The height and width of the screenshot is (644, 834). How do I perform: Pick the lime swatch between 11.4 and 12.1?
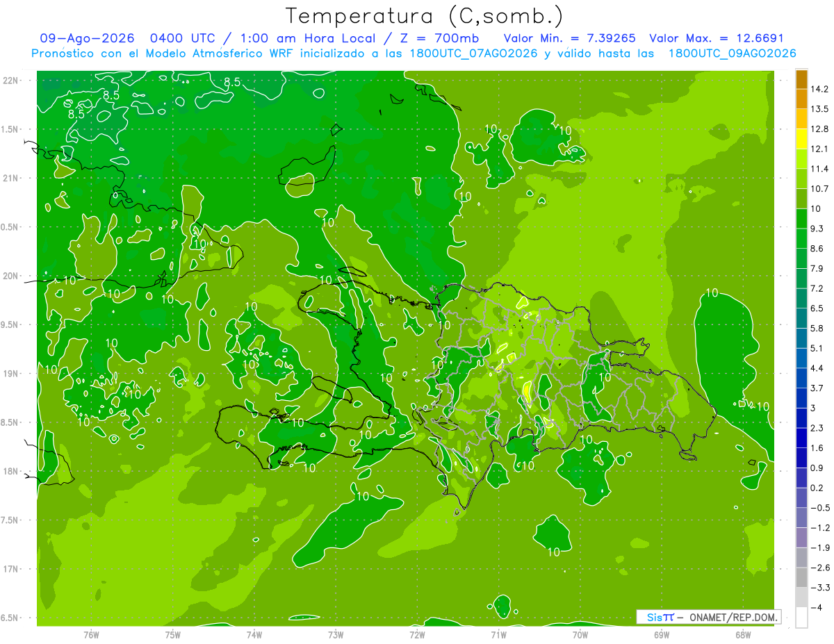(x=801, y=158)
